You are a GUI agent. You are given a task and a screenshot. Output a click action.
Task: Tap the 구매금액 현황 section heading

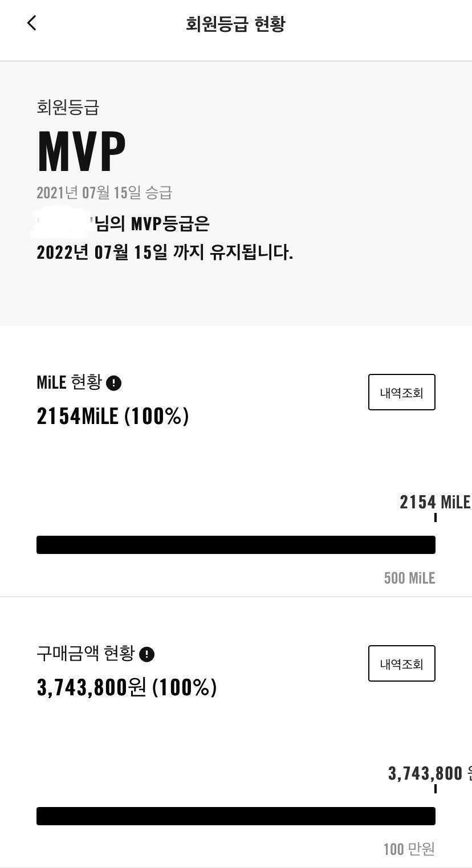[x=86, y=653]
